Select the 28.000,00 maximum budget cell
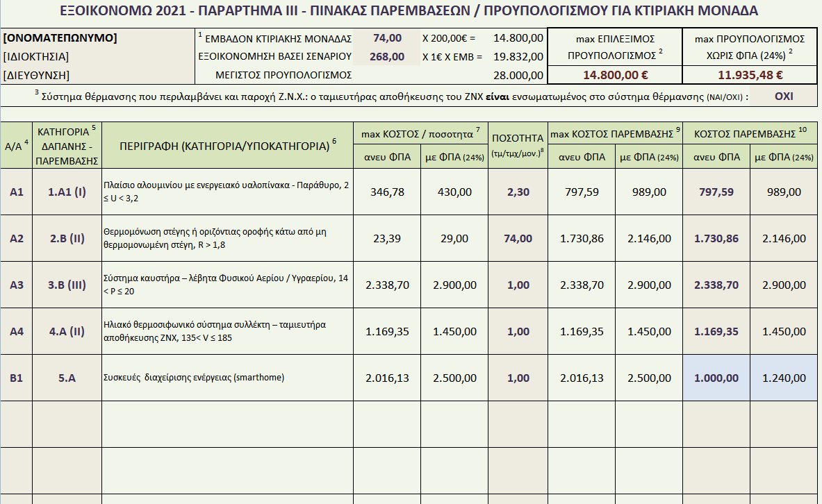The image size is (822, 504). click(x=518, y=75)
